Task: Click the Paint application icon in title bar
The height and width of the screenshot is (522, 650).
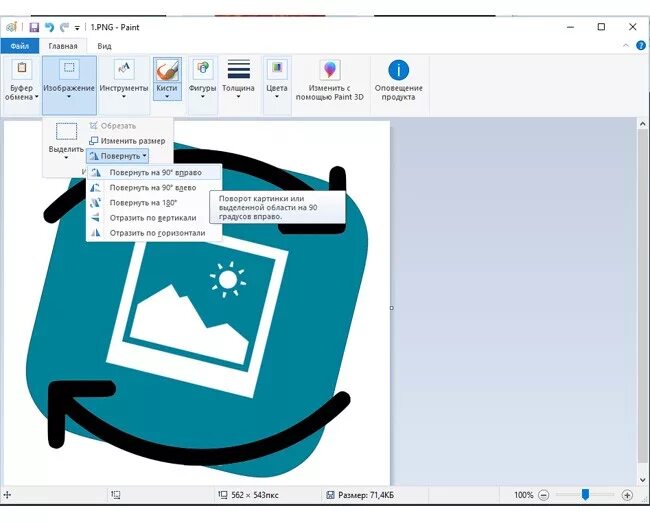Action: pos(12,27)
